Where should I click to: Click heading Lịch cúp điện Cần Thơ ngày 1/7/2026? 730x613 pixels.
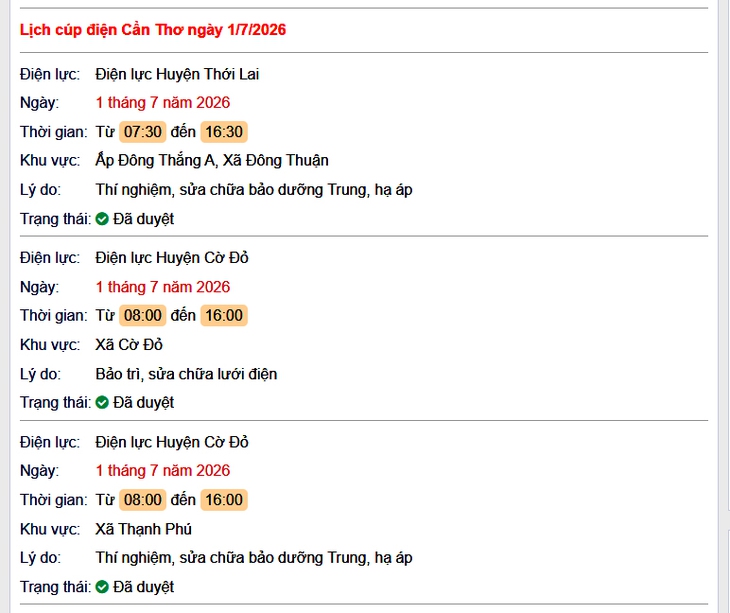click(x=153, y=30)
